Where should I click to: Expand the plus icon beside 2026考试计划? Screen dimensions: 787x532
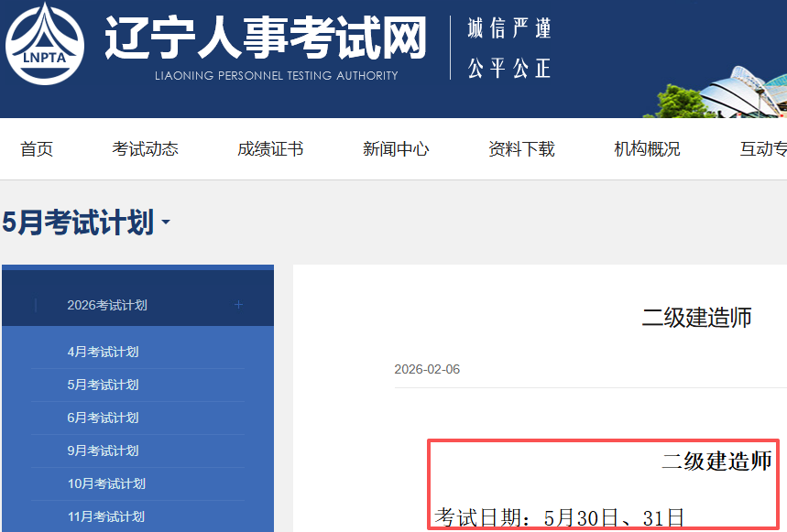point(238,305)
